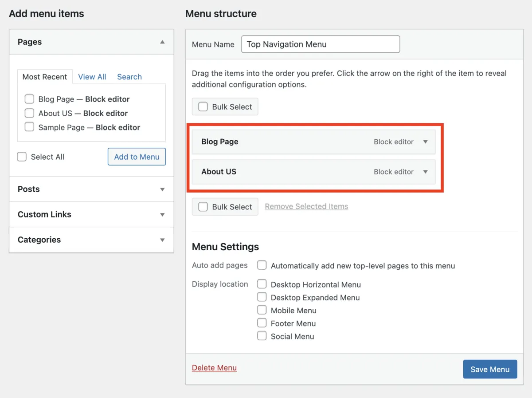Click the Remove Selected Items link
This screenshot has height=398, width=532.
tap(306, 206)
